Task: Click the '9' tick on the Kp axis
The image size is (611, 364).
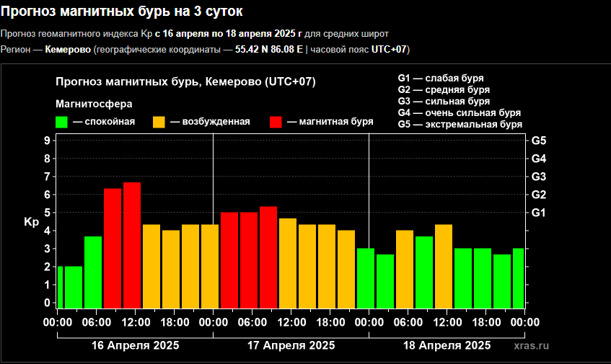Action: [46, 141]
